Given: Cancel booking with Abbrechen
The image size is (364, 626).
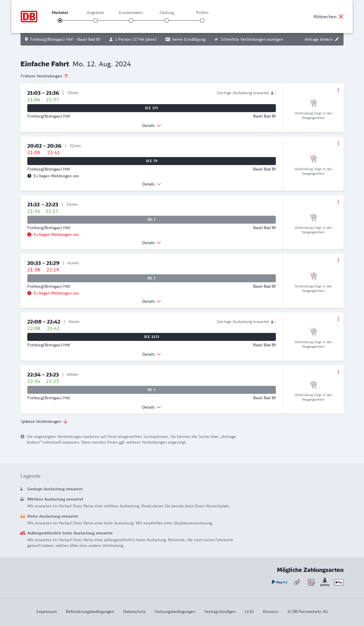Looking at the screenshot, I should tap(328, 17).
